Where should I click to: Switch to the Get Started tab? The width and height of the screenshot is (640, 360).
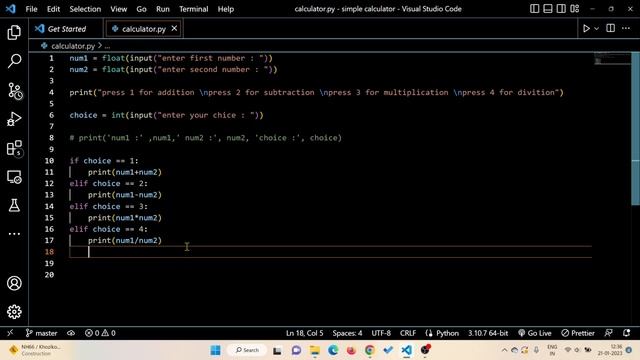[66, 29]
